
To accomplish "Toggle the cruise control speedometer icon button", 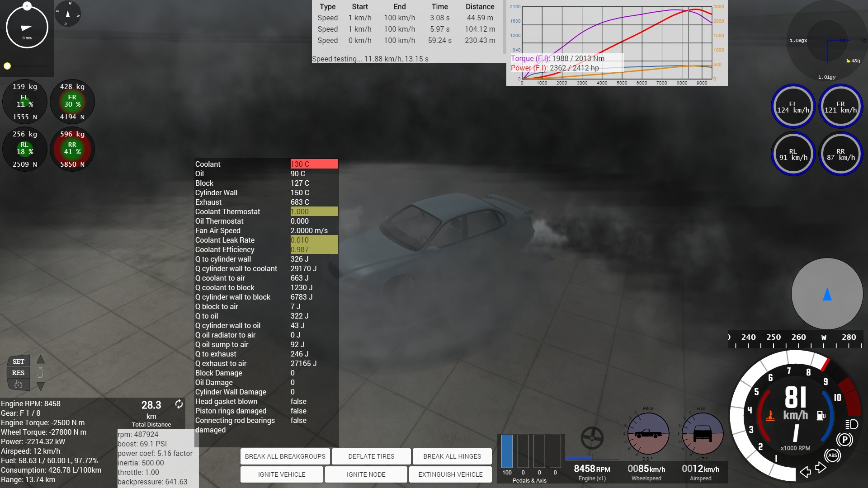I will pos(19,385).
